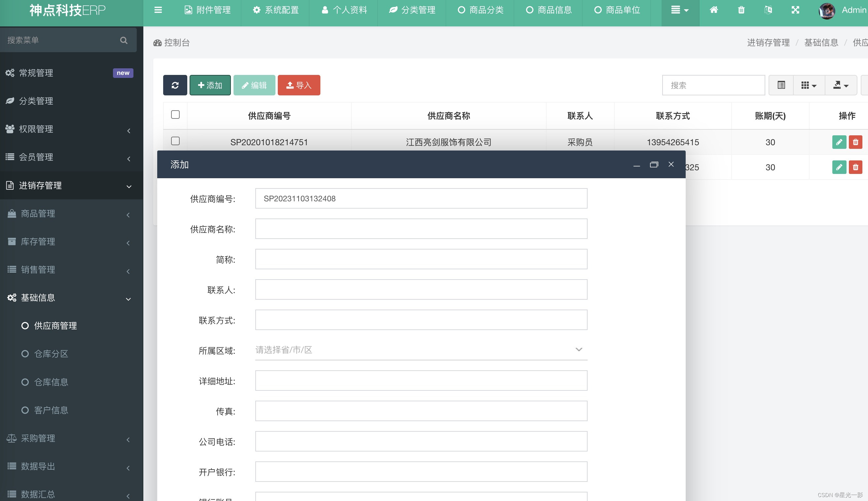Image resolution: width=868 pixels, height=501 pixels.
Task: Click the trash icon in top navbar
Action: click(x=741, y=10)
